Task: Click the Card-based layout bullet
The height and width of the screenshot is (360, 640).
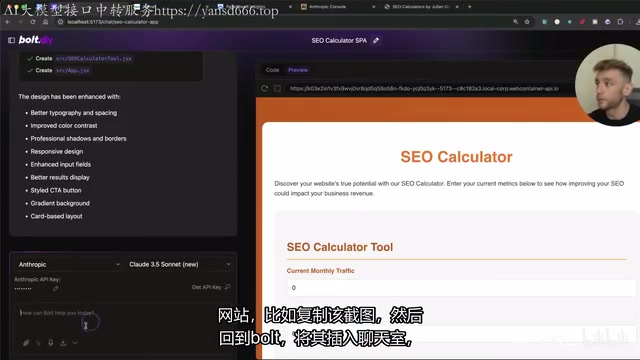Action: coord(56,216)
